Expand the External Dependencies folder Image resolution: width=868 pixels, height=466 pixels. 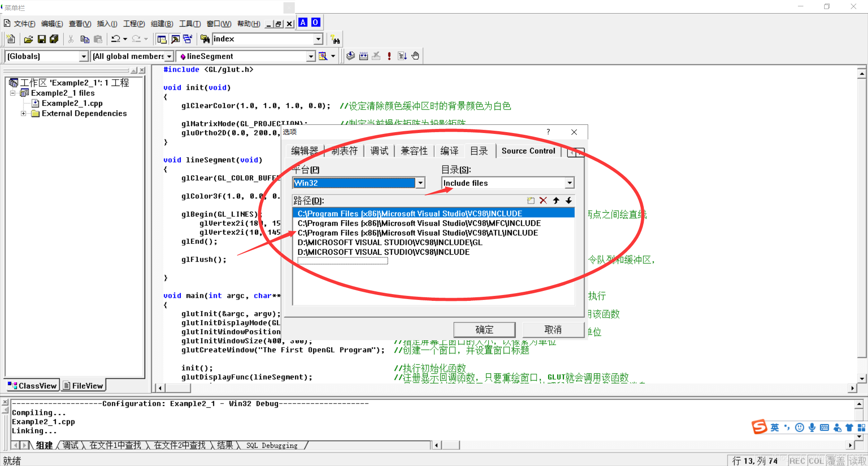click(x=24, y=114)
